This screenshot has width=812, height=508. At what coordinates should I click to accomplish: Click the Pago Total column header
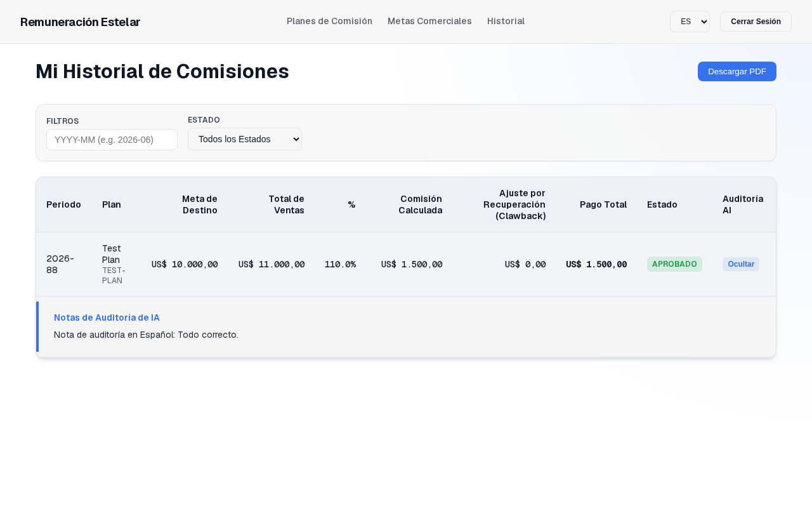coord(603,204)
